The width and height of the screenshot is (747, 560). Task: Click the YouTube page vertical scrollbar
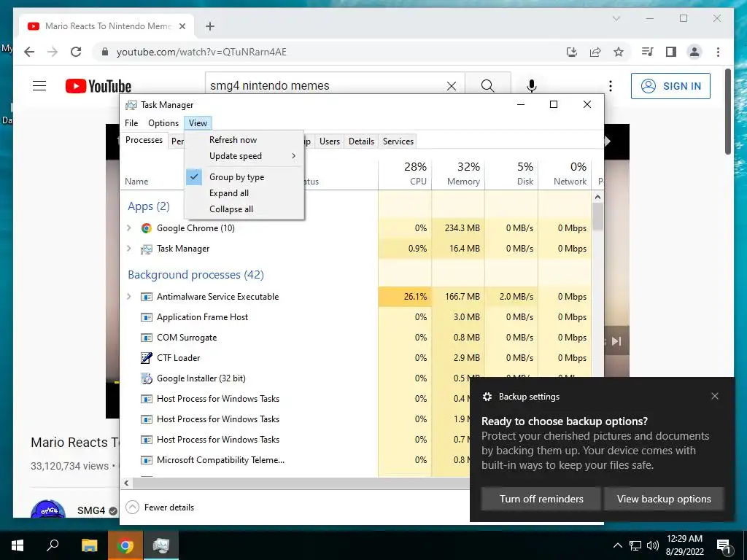pos(728,112)
